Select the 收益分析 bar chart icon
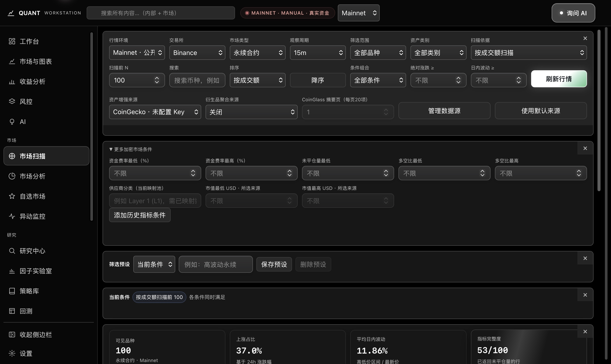 [x=12, y=81]
